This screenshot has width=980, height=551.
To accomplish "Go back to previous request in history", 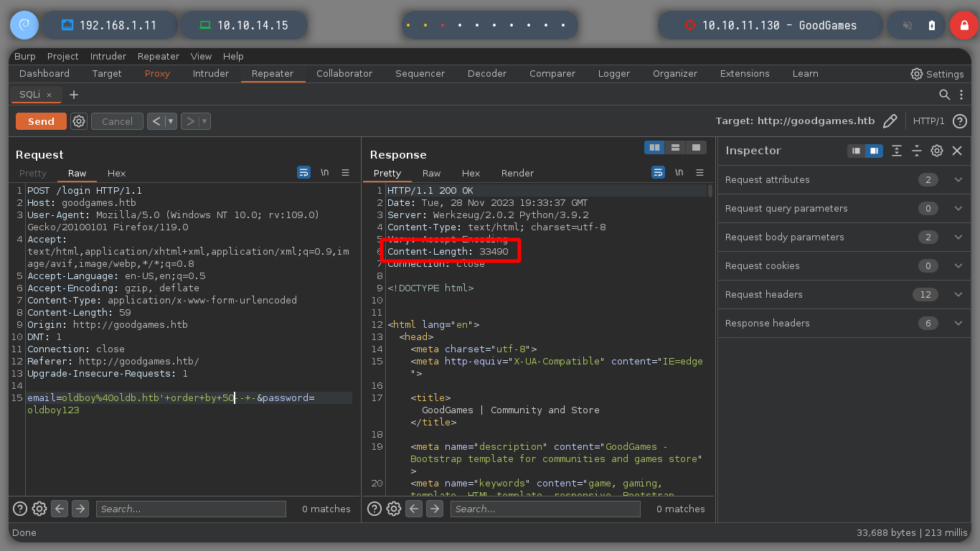I will [x=156, y=121].
